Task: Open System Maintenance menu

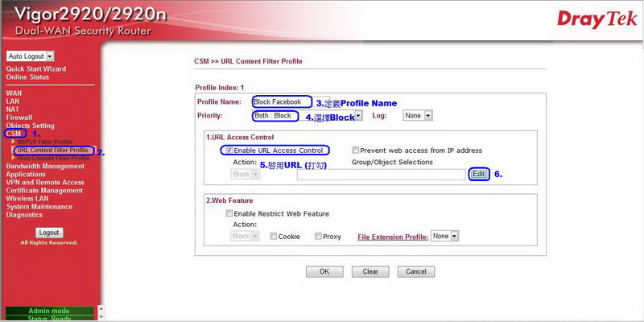Action: point(39,207)
